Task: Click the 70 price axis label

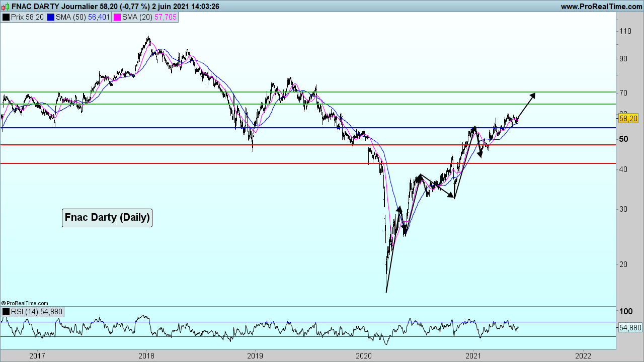Action: [x=623, y=93]
